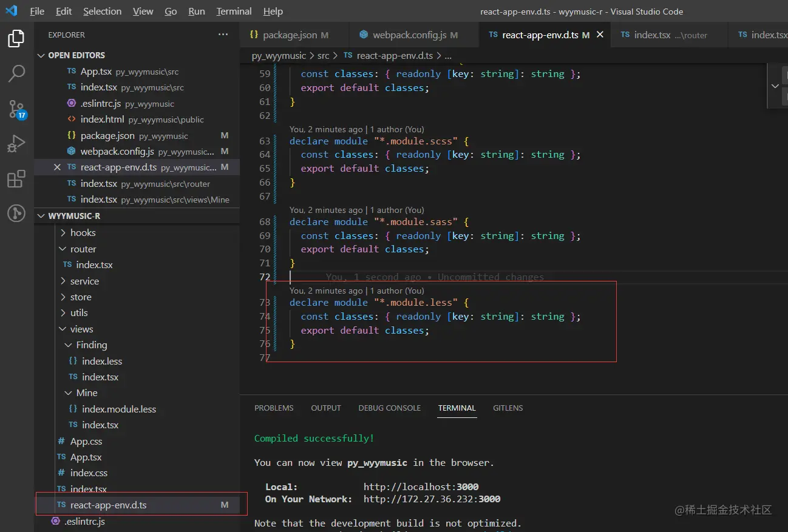
Task: Select react-app-env.d.ts in the WYYMUSIC-R tree
Action: tap(108, 505)
